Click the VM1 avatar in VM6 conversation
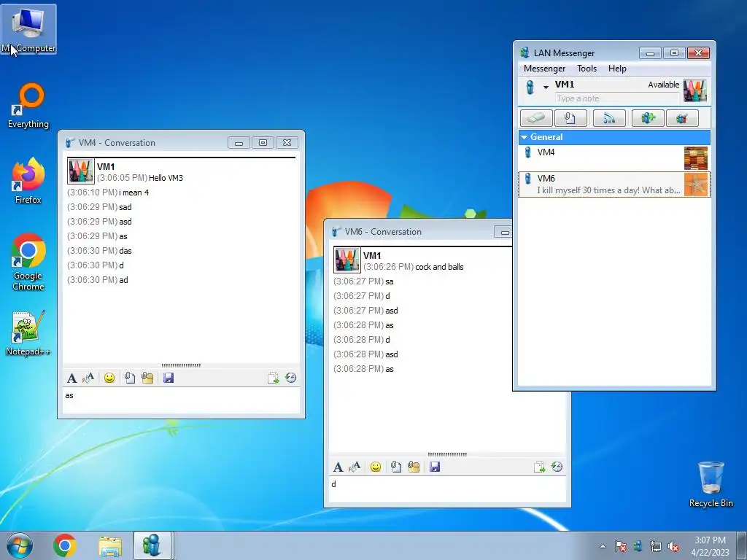 point(347,260)
